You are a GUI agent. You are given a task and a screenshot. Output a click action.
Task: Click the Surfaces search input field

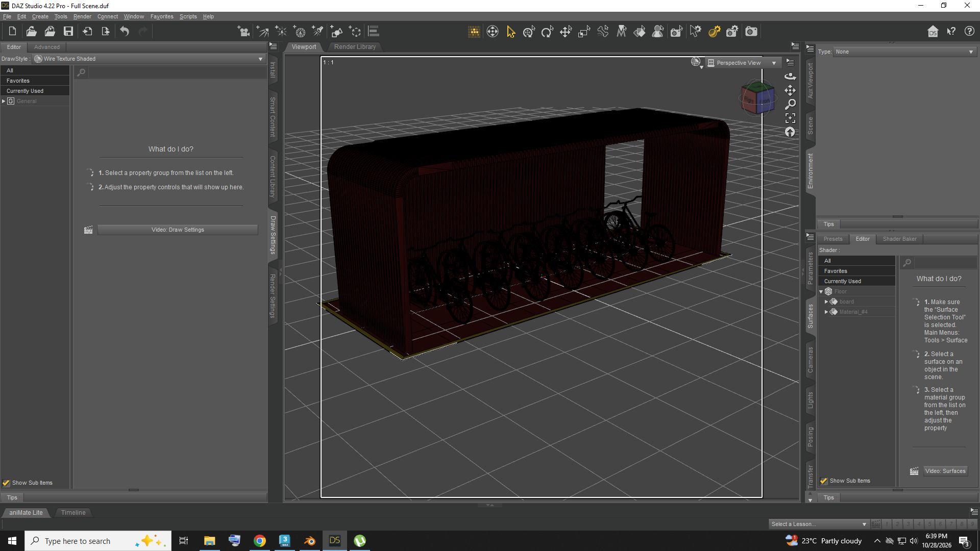pos(945,263)
